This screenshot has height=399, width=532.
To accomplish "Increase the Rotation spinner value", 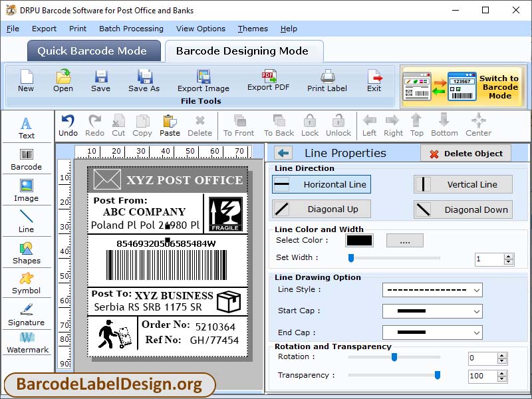I will [502, 355].
